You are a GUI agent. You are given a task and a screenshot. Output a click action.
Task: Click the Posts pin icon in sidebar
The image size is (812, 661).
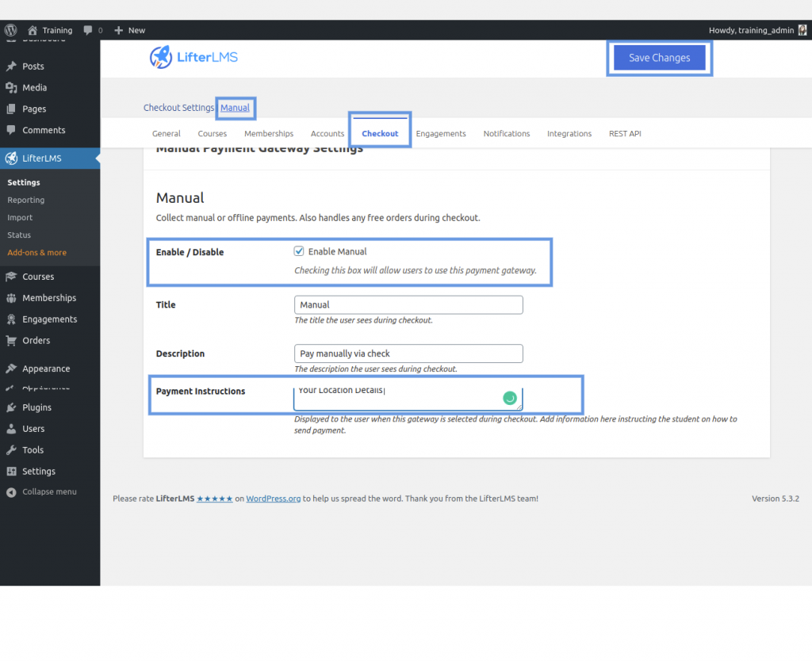click(x=11, y=67)
